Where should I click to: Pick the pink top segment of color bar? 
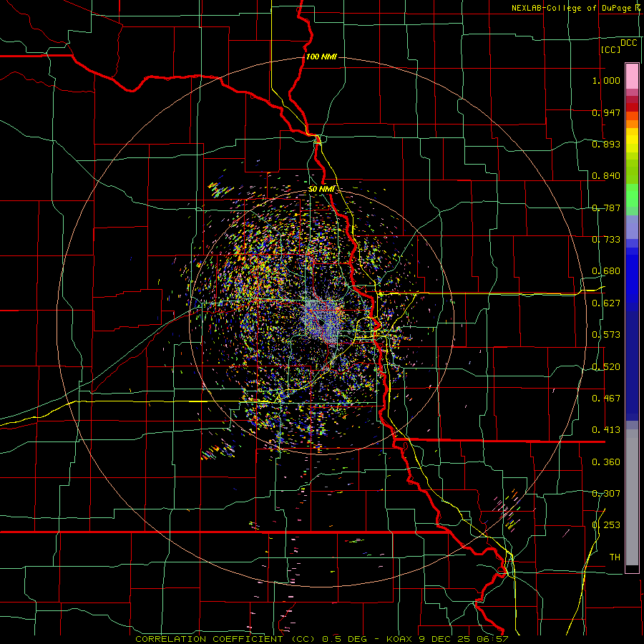click(632, 76)
